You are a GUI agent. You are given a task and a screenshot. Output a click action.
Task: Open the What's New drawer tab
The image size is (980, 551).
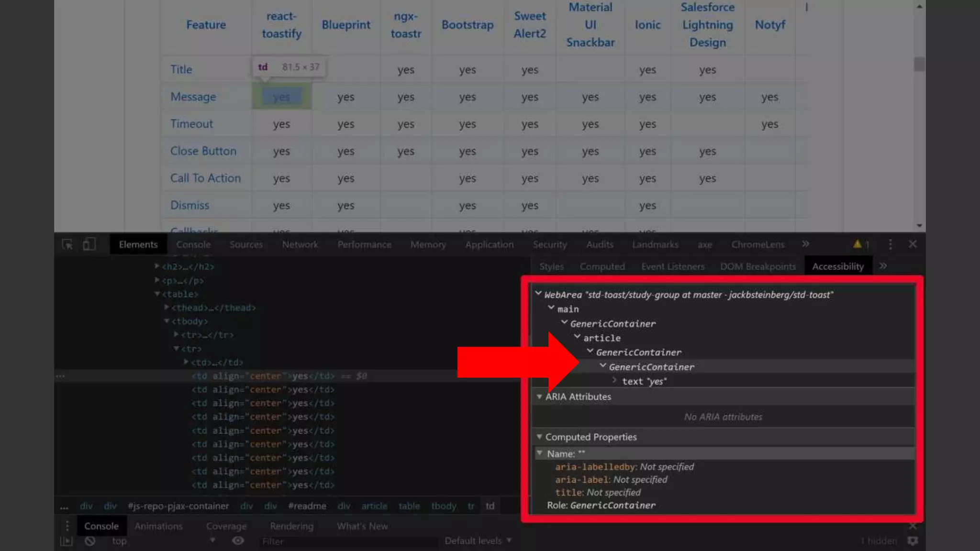[x=362, y=526]
